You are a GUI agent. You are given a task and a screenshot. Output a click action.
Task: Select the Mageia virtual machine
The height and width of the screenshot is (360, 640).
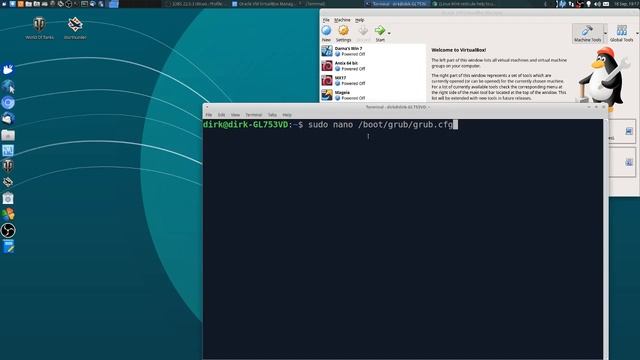373,95
